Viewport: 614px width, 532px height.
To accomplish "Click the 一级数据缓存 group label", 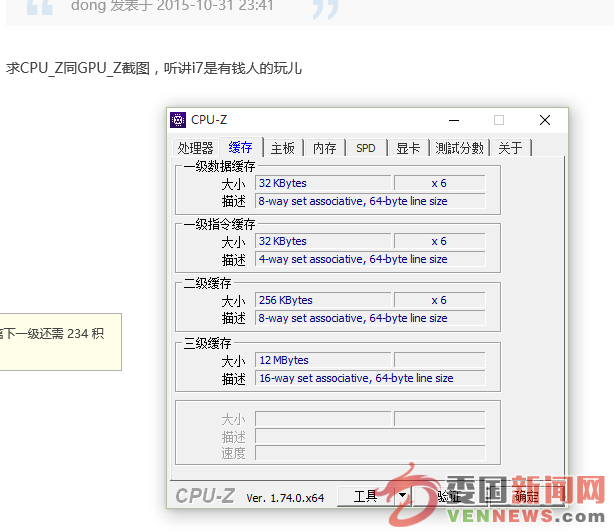I will pos(219,166).
